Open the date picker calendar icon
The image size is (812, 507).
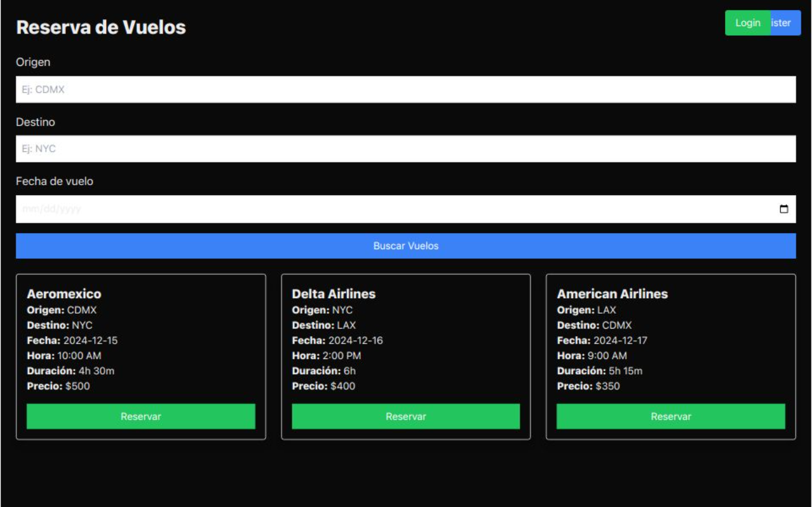click(x=785, y=210)
